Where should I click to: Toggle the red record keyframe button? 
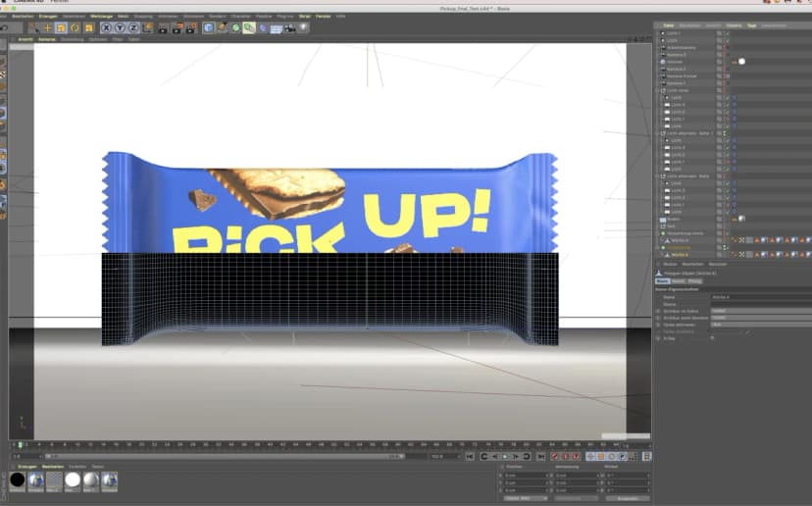coord(555,456)
